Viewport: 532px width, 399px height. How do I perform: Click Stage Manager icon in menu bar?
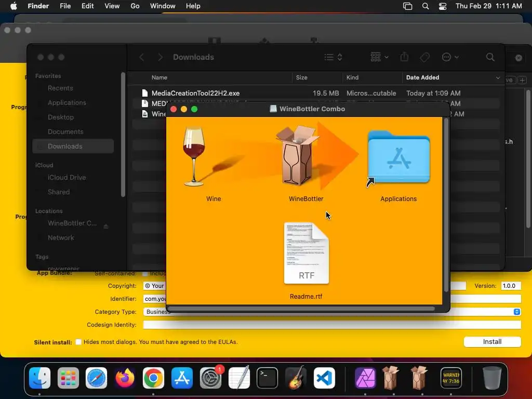click(407, 6)
